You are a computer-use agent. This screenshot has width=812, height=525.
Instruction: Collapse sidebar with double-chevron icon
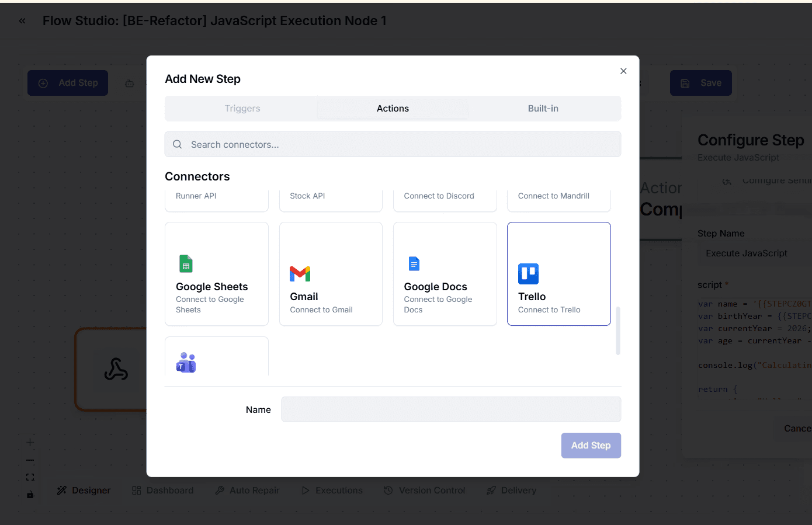pos(22,21)
